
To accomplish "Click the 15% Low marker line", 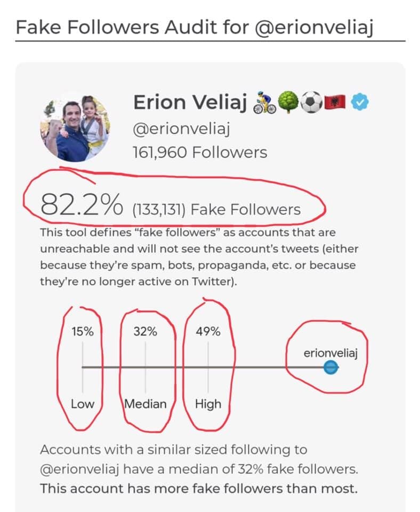I will [83, 367].
